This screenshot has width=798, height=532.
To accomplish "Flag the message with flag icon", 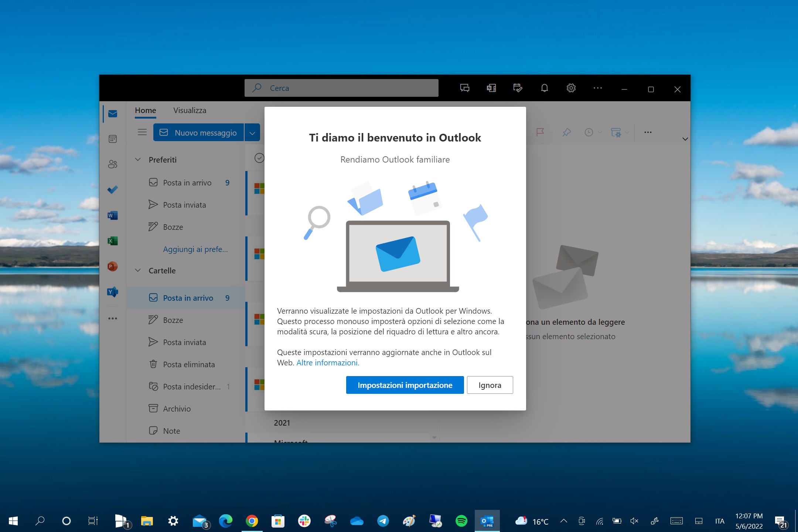I will (x=540, y=132).
